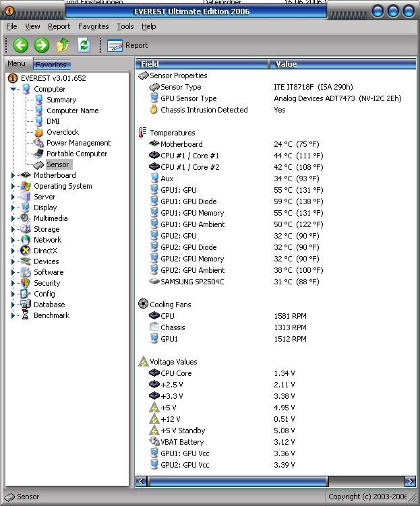
Task: Expand the Storage tree node
Action: [13, 229]
